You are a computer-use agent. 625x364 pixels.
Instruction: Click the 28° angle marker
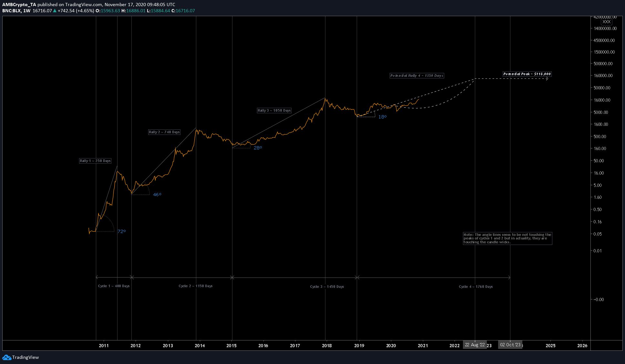tap(258, 148)
